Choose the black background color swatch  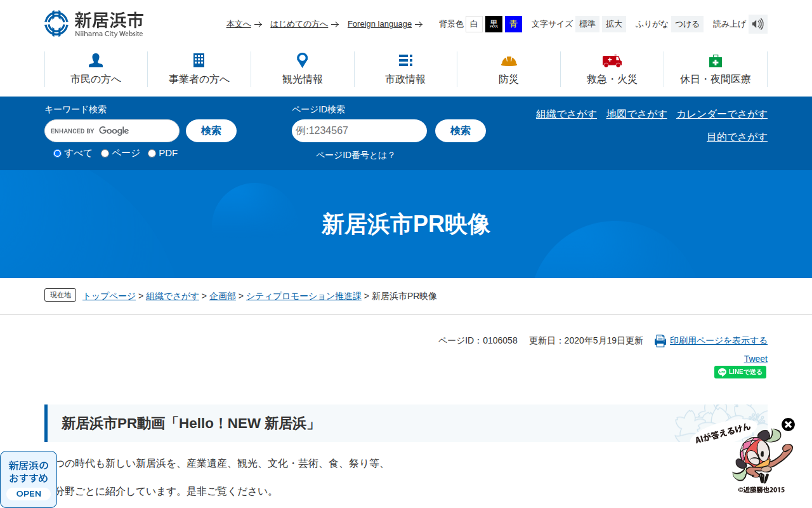tap(494, 24)
